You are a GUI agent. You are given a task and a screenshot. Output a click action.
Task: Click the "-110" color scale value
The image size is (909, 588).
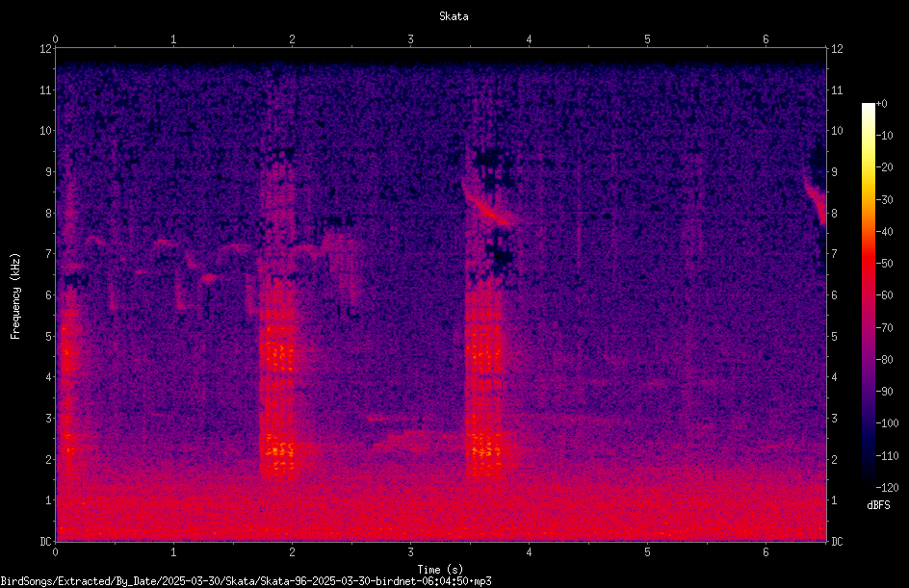click(x=887, y=456)
